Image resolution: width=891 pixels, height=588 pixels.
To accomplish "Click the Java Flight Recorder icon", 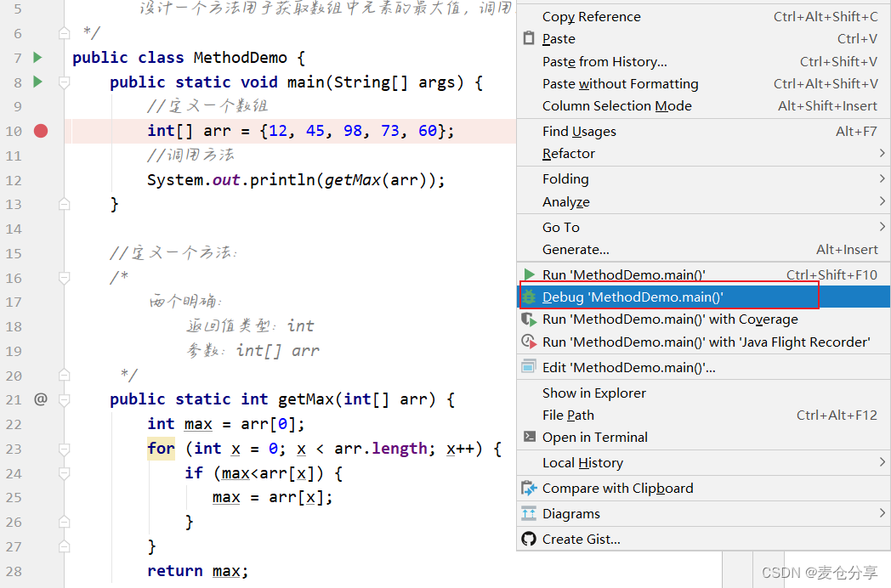I will point(529,342).
